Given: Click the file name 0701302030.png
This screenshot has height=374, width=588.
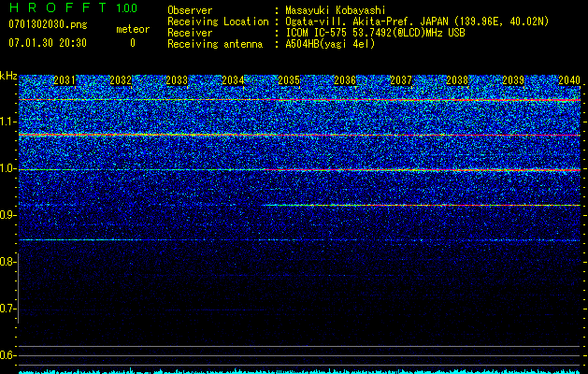Looking at the screenshot, I should coord(36,25).
